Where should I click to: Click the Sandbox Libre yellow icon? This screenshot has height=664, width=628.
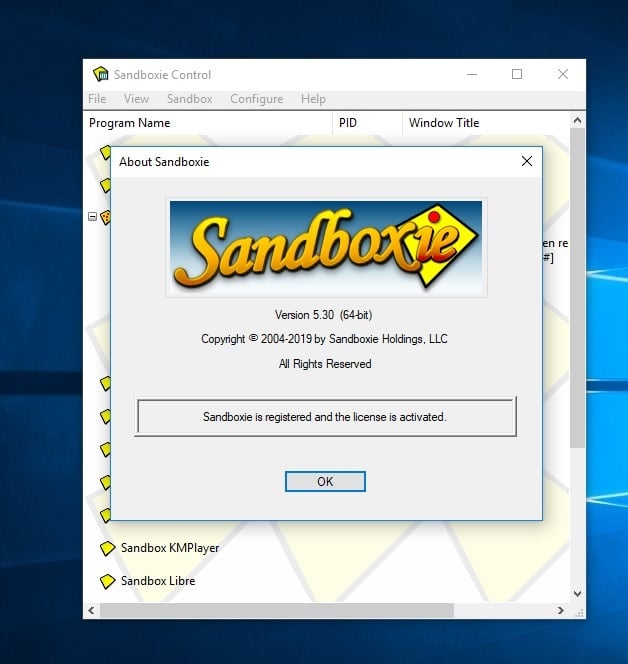coord(107,581)
